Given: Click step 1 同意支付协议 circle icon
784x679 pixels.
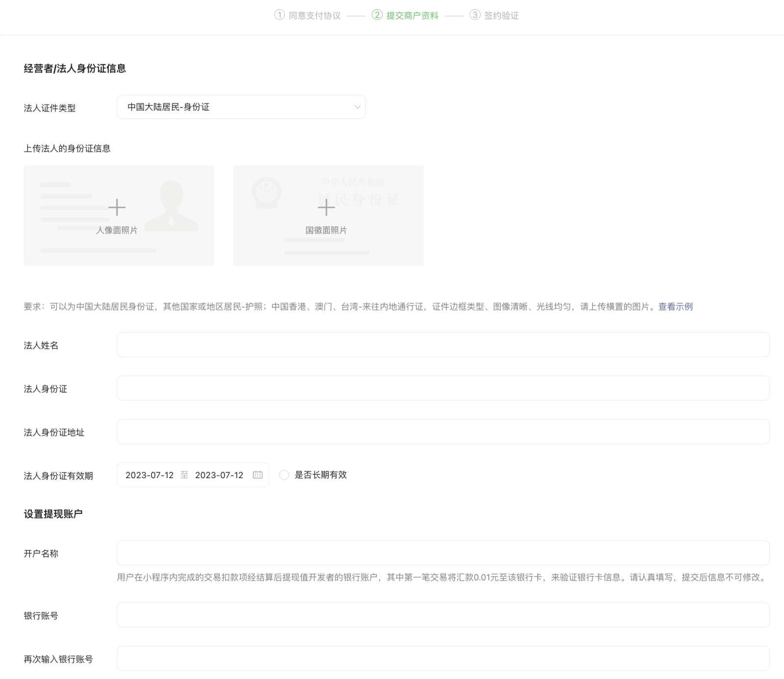Looking at the screenshot, I should [279, 15].
